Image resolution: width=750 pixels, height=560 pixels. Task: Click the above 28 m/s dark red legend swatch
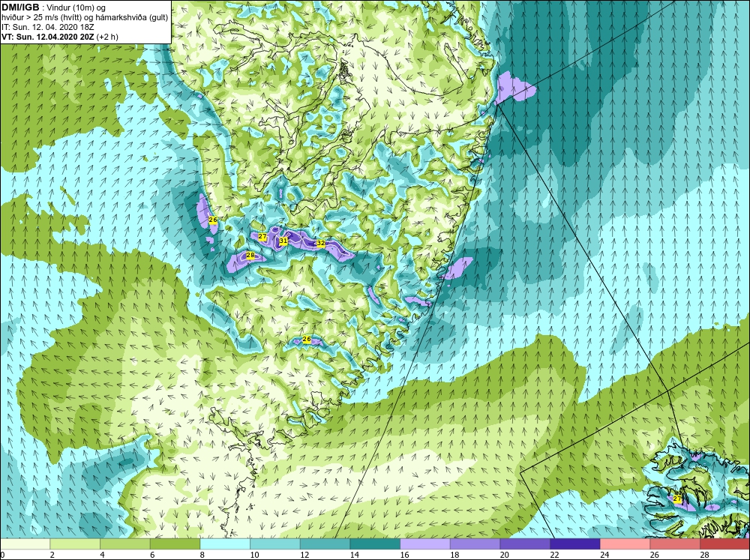(724, 544)
